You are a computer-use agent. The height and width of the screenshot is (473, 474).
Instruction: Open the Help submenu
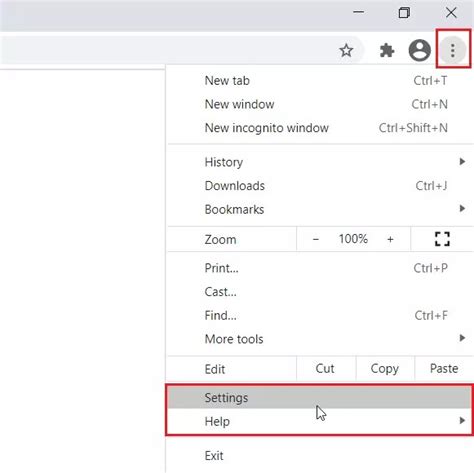(320, 421)
